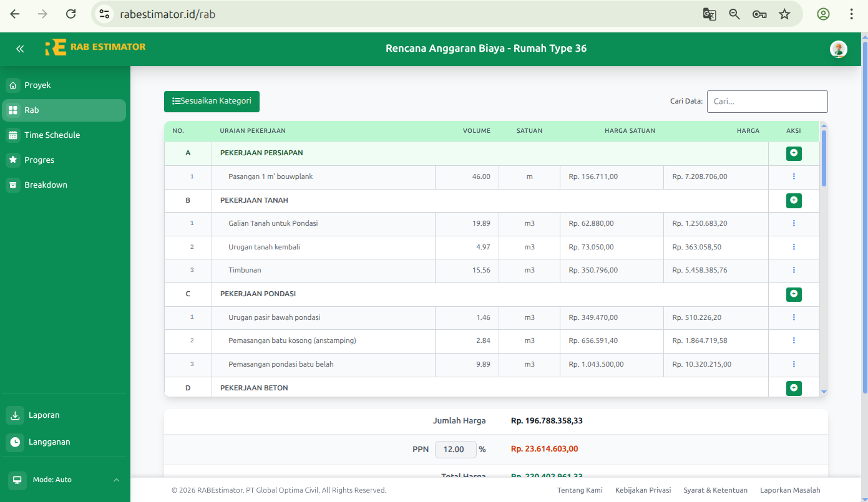The height and width of the screenshot is (502, 868).
Task: Click the Sesuaikan Kategori button
Action: (212, 101)
